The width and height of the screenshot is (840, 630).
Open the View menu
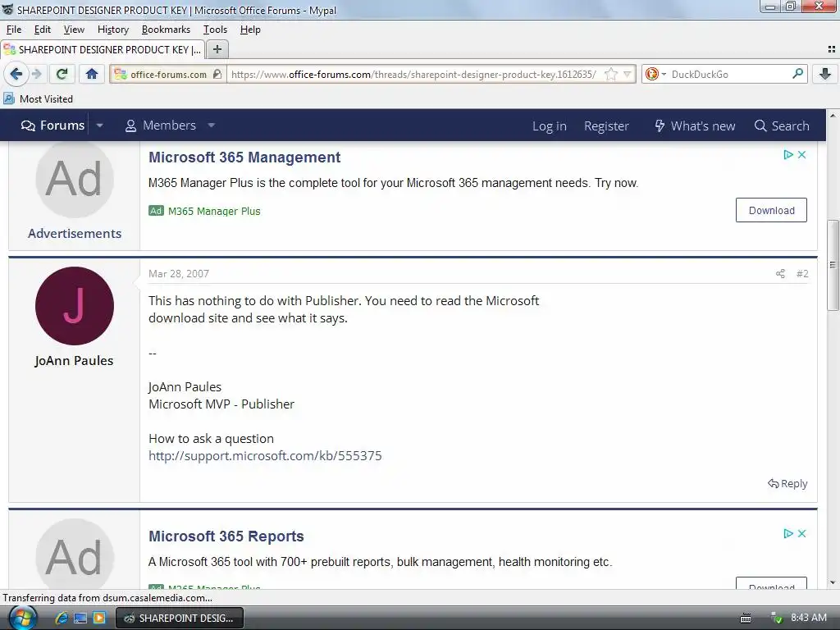[x=74, y=30]
